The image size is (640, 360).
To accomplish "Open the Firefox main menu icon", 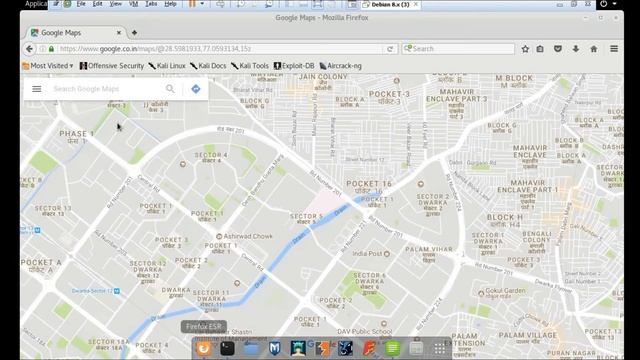I will point(614,49).
